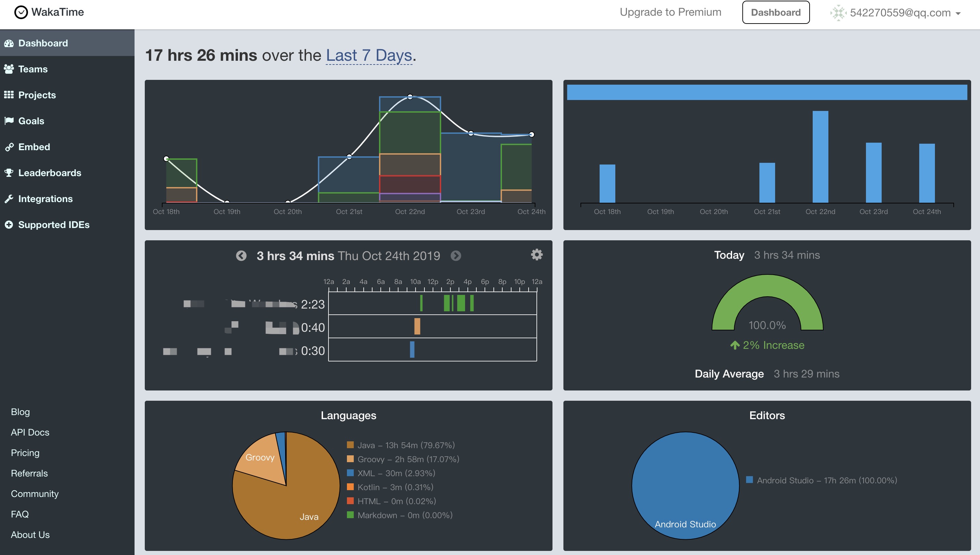980x555 pixels.
Task: Click the orange 0:40 timeline segment
Action: coord(417,327)
